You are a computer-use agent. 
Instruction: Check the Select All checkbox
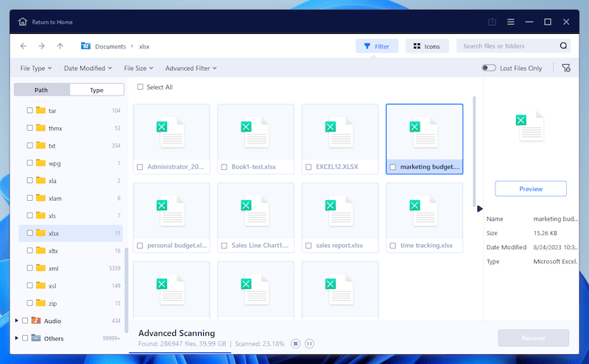click(141, 88)
